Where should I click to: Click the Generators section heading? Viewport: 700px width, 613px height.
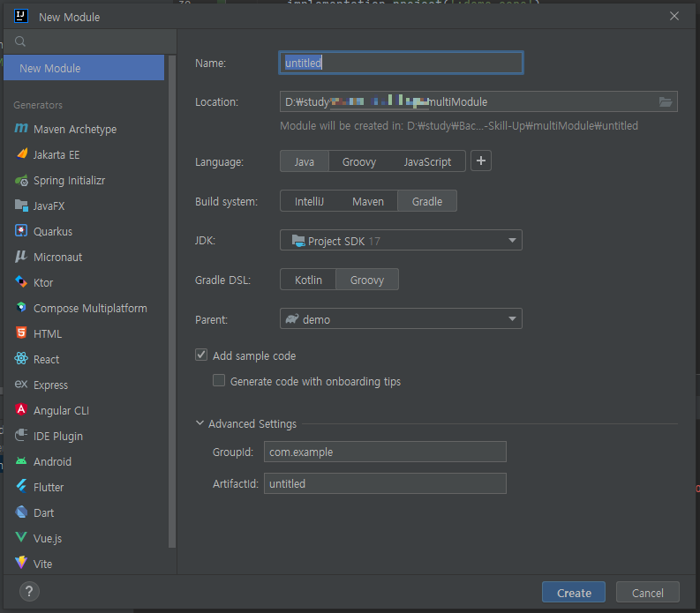click(38, 105)
